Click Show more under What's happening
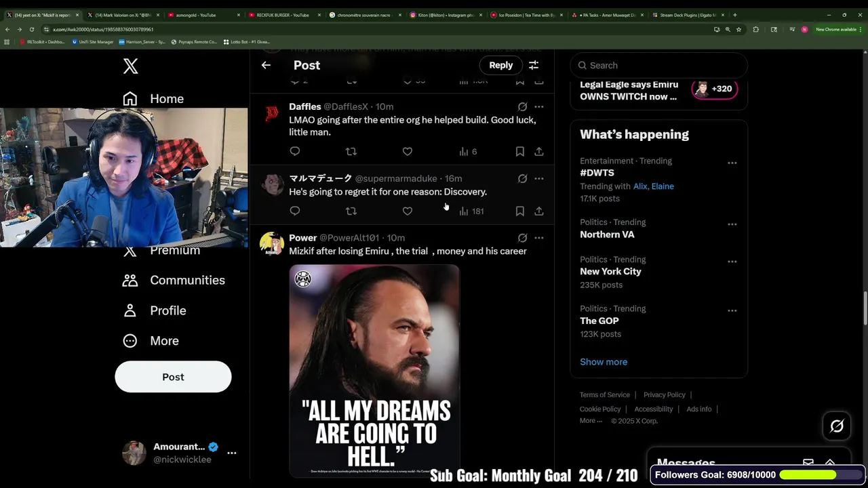Screen dimensions: 868x488 point(604,362)
